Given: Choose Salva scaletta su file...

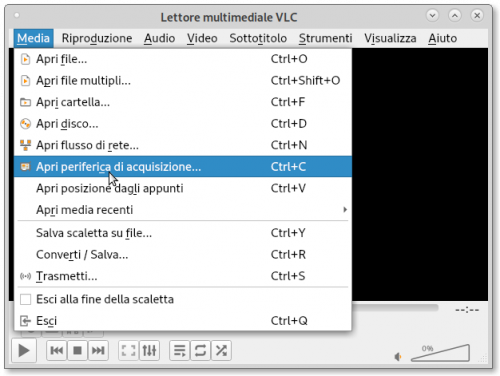Looking at the screenshot, I should (x=183, y=233).
